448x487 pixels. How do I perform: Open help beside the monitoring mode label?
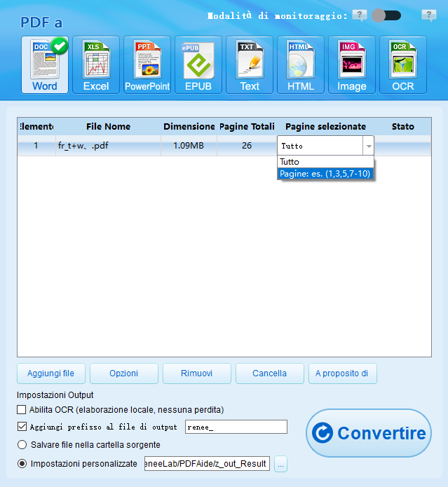[x=360, y=15]
